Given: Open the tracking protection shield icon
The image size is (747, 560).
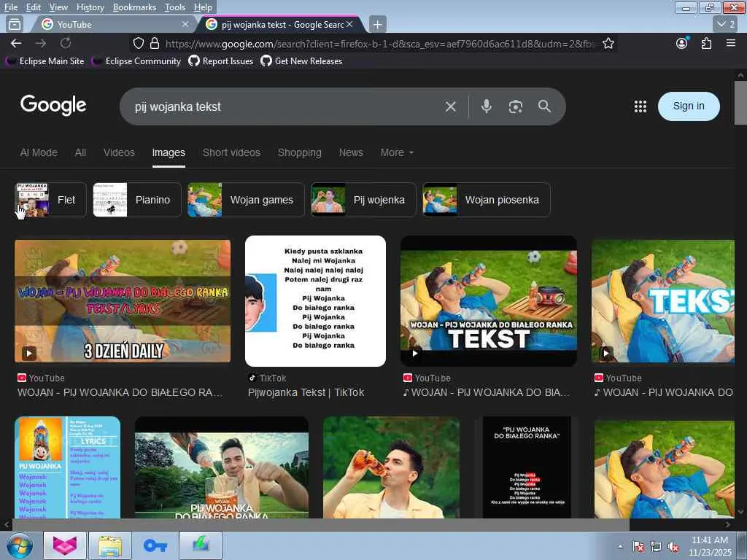Looking at the screenshot, I should pyautogui.click(x=138, y=43).
